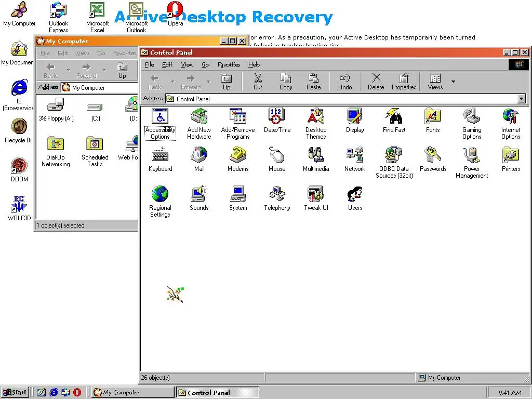Image resolution: width=532 pixels, height=399 pixels.
Task: Expand Forward history dropdown in Control Panel
Action: (209, 82)
